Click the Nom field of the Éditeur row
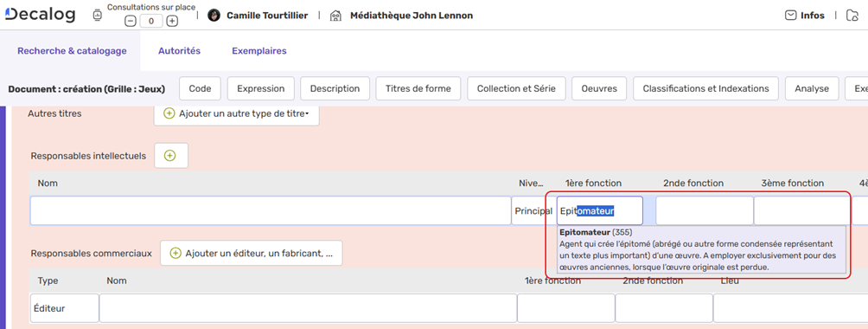 point(309,308)
